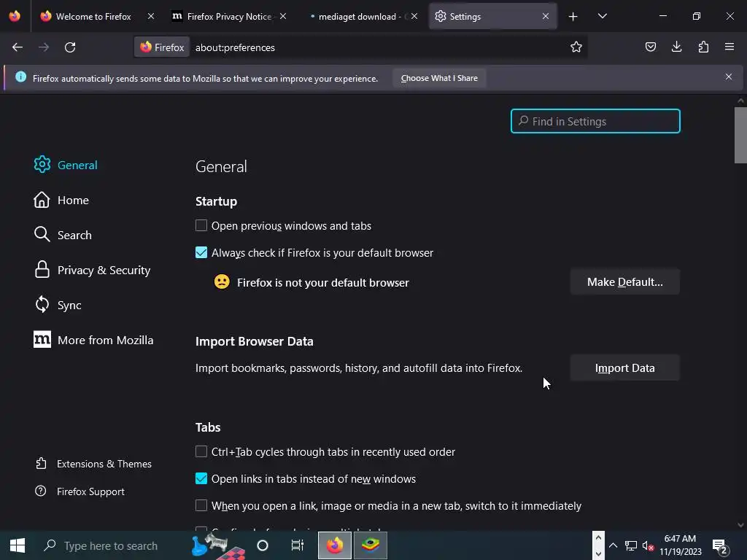Open the Extensions toolbar button
Screen dimensions: 747x560
coord(703,47)
